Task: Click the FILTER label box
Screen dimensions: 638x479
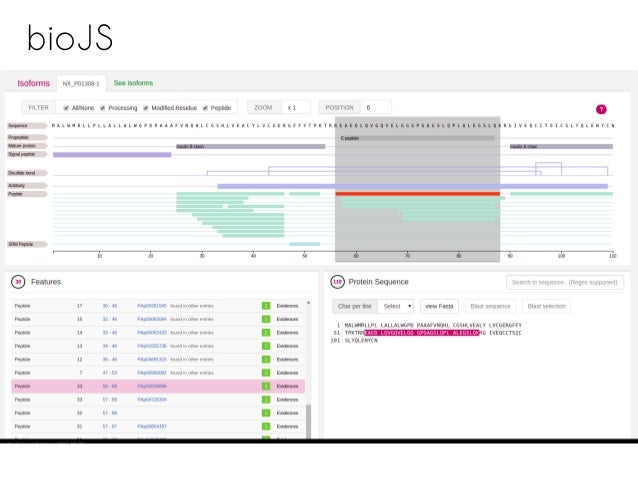Action: pyautogui.click(x=38, y=107)
